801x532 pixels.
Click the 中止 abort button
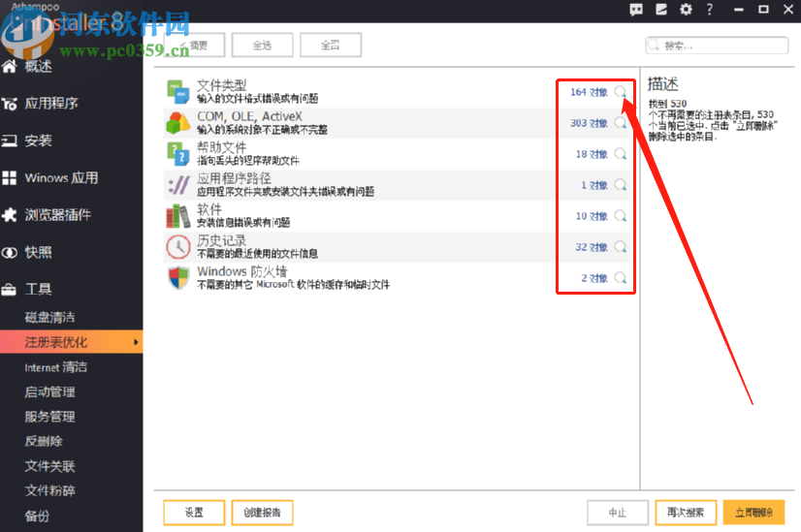coord(618,513)
